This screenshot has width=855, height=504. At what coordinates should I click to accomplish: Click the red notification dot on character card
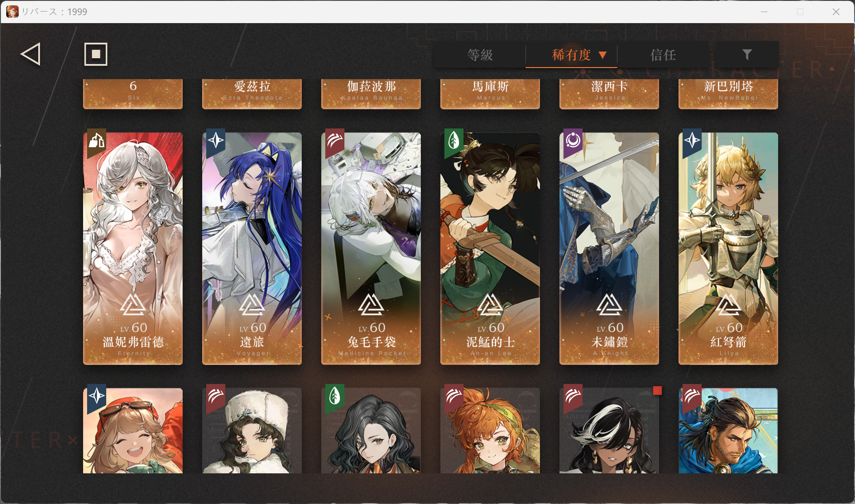[x=657, y=391]
